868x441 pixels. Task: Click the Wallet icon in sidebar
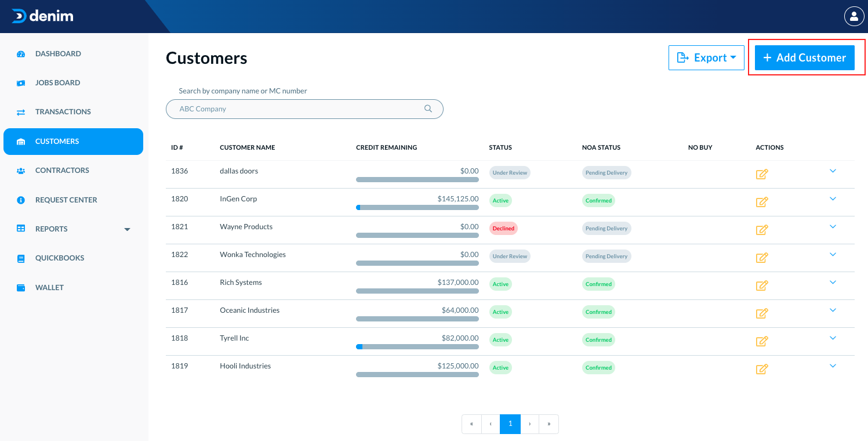click(21, 287)
